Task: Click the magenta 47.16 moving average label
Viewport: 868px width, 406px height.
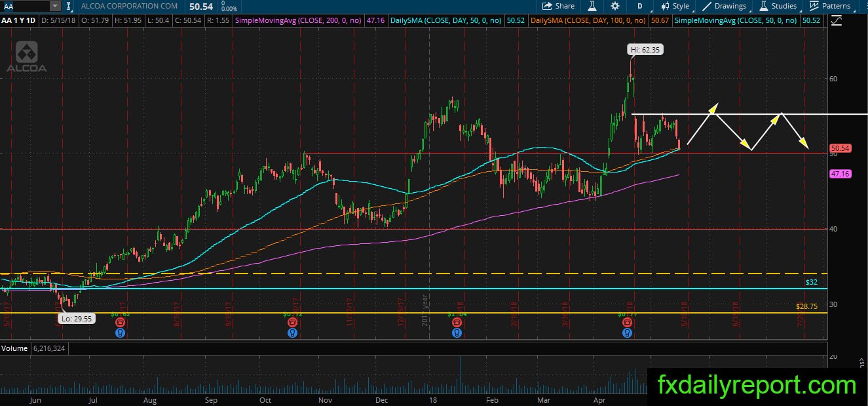Action: tap(840, 174)
